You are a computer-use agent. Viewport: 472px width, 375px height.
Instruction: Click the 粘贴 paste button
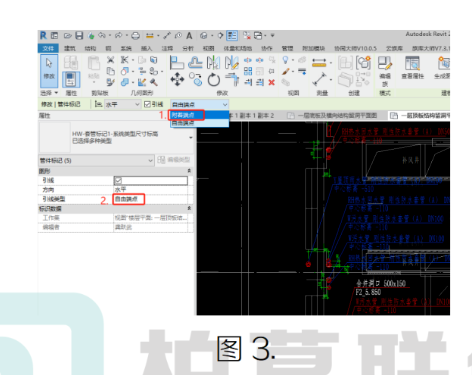pos(94,69)
